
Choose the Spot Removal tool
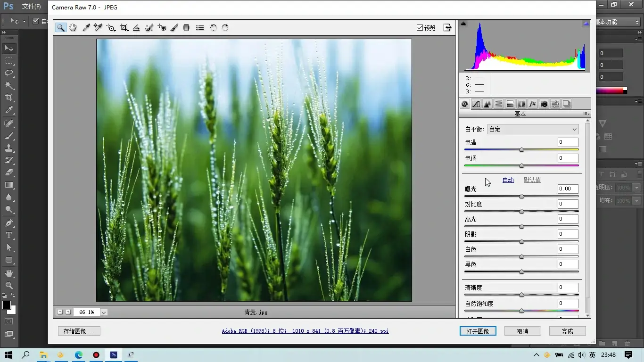click(x=149, y=28)
